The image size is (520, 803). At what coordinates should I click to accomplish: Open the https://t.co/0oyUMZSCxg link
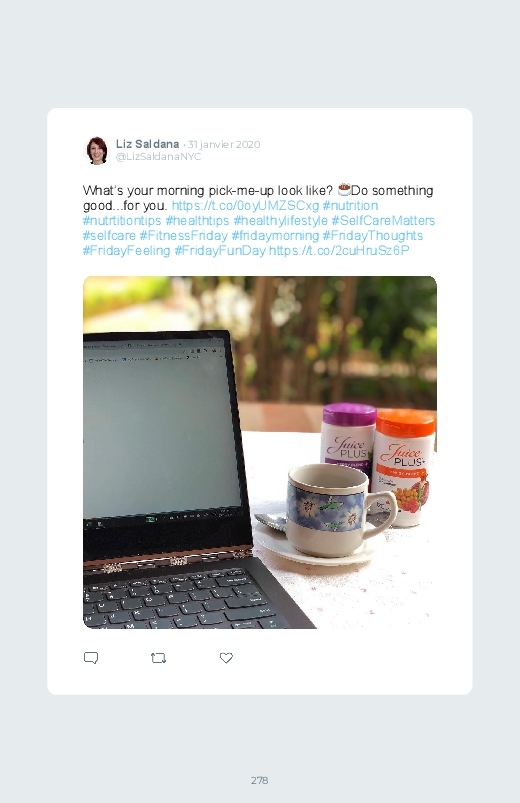click(245, 205)
